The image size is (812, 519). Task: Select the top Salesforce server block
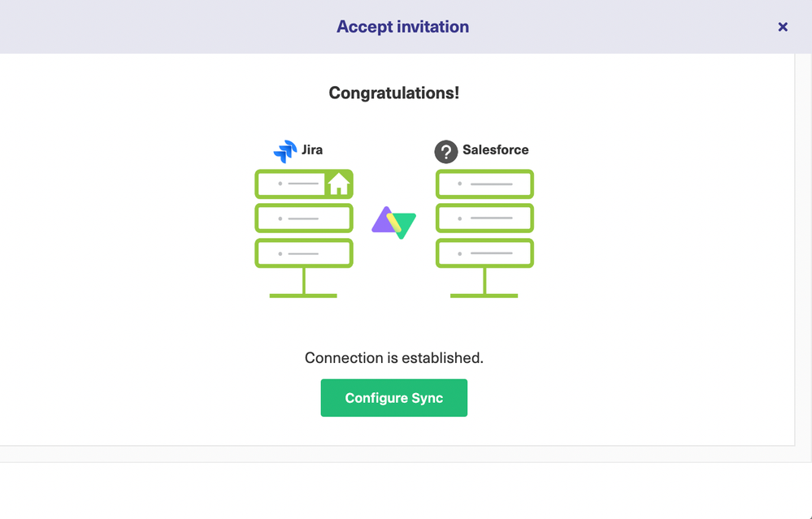click(x=484, y=184)
